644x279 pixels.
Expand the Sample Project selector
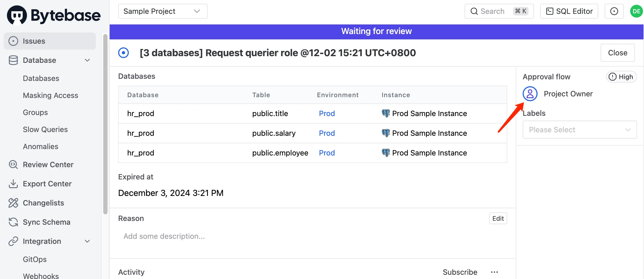pyautogui.click(x=163, y=11)
